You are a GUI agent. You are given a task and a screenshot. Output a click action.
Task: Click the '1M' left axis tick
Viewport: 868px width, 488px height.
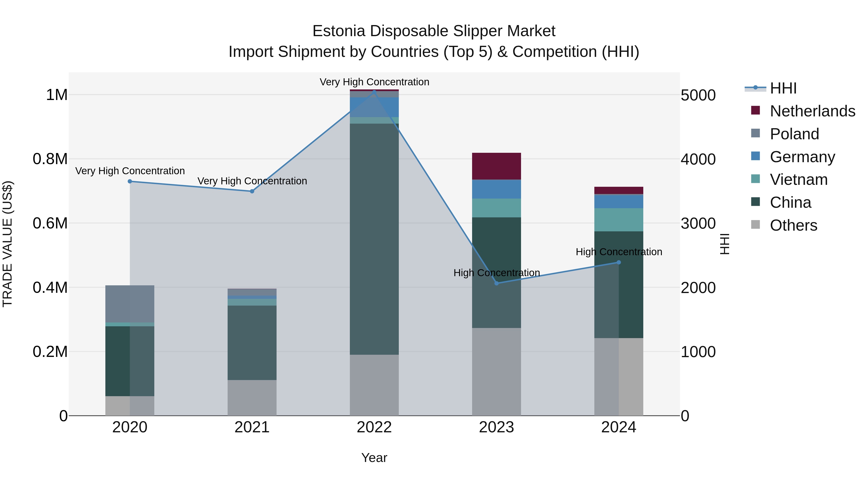click(x=57, y=95)
